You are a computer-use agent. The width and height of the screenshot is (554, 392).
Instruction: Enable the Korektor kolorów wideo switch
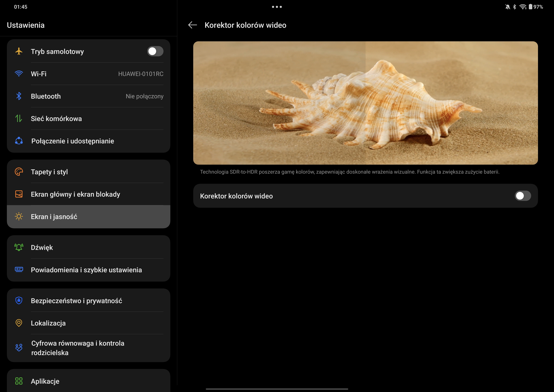pos(523,196)
